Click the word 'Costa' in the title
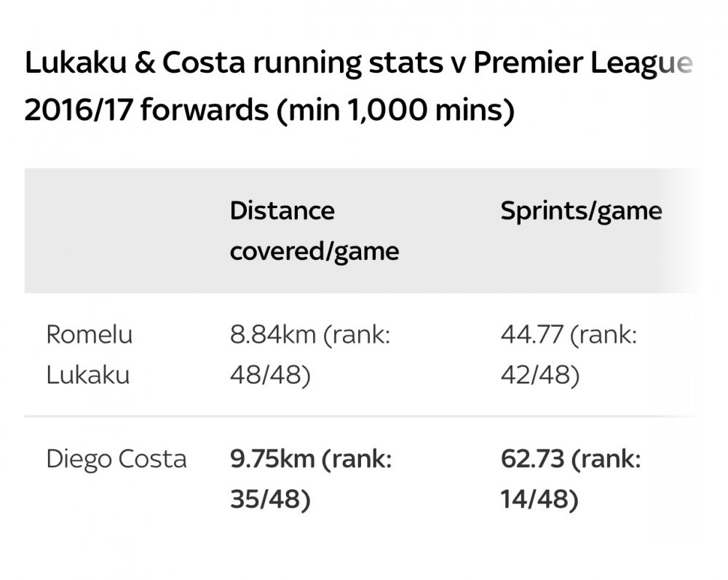Image resolution: width=728 pixels, height=580 pixels. tap(203, 62)
